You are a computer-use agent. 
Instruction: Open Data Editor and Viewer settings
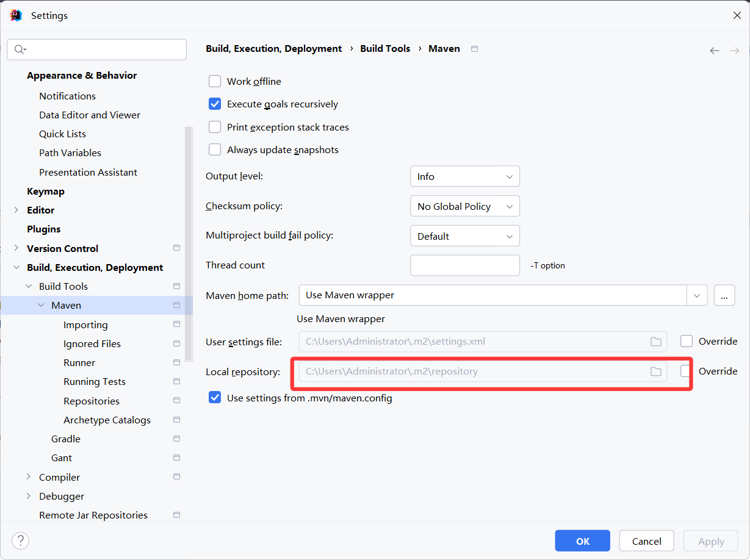pyautogui.click(x=90, y=115)
